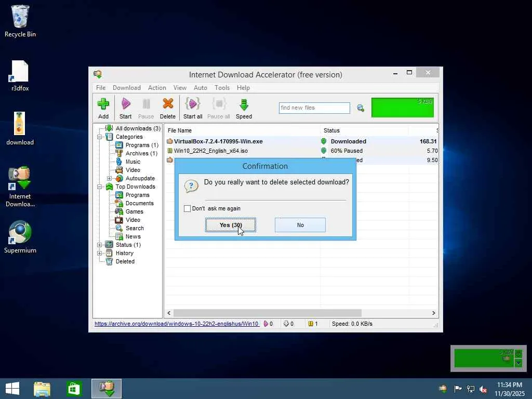
Task: Click the green speed graph panel
Action: [x=403, y=108]
